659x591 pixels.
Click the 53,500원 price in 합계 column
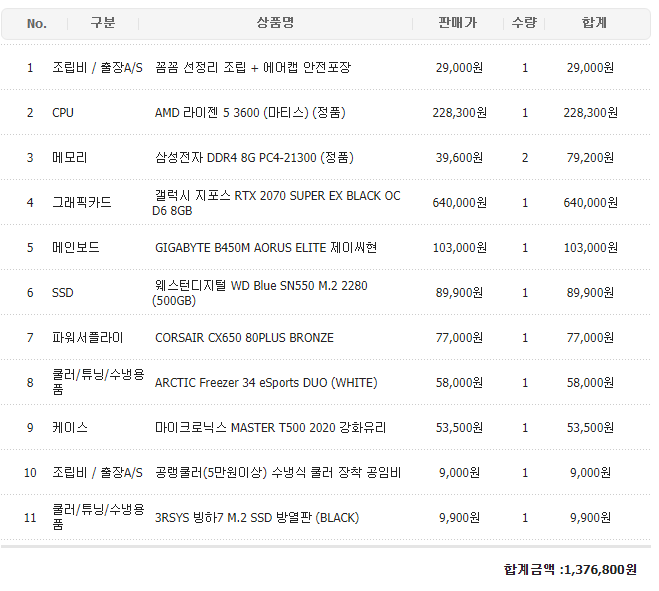[x=590, y=427]
